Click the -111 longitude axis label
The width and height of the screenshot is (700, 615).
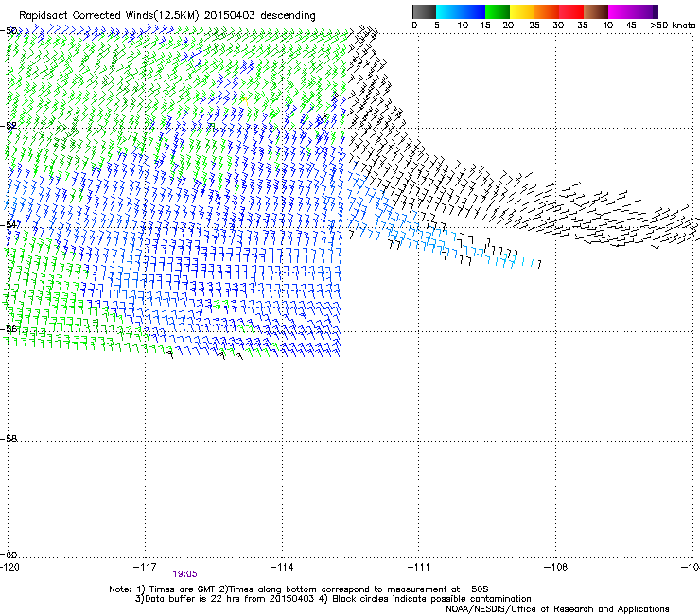click(419, 567)
